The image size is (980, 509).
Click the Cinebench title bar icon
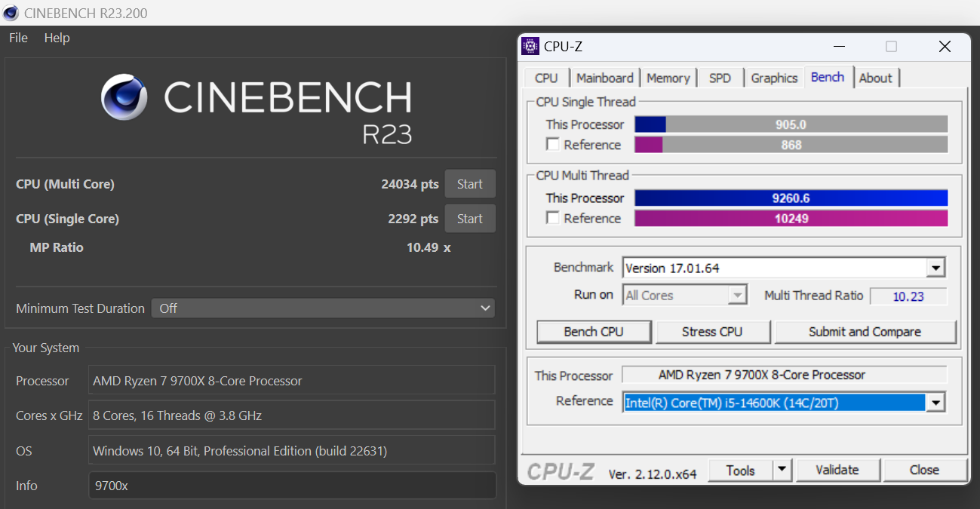coord(11,13)
